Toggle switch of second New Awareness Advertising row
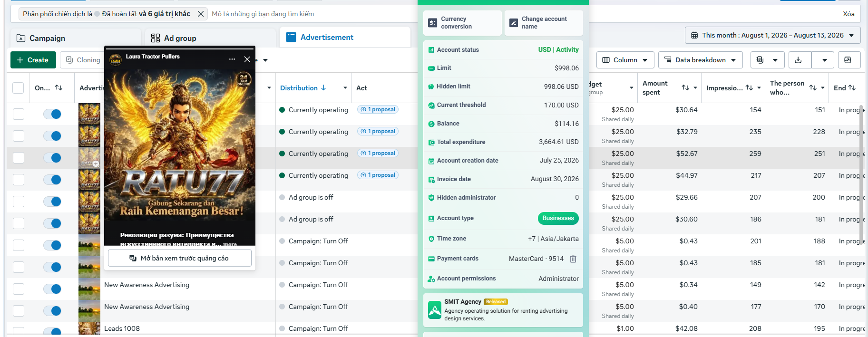Screen dimensions: 868x337 click(x=52, y=311)
